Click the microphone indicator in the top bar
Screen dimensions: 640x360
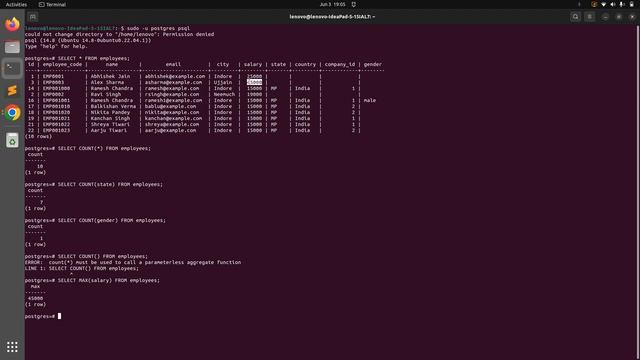coord(622,4)
